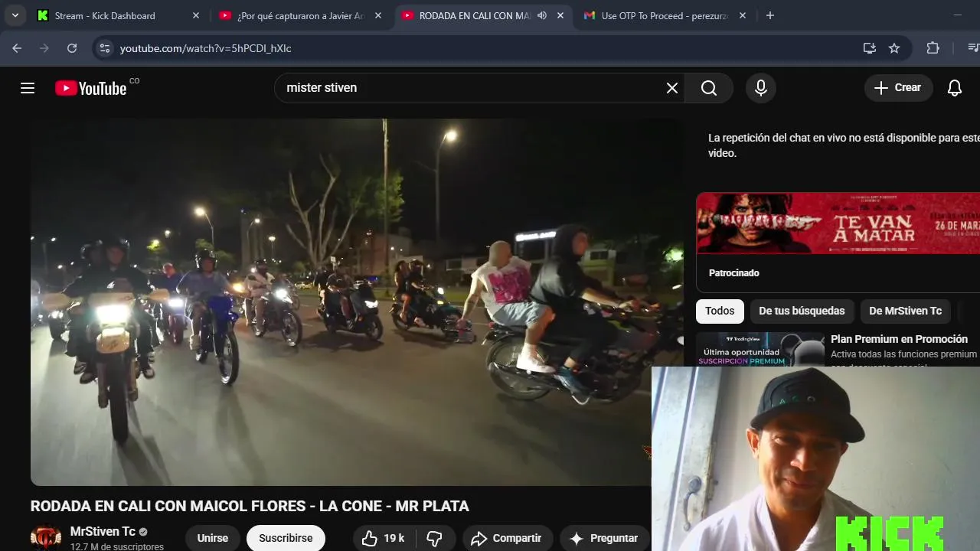Open Plan Premium en Promoción ad title
This screenshot has height=551, width=980.
click(899, 339)
